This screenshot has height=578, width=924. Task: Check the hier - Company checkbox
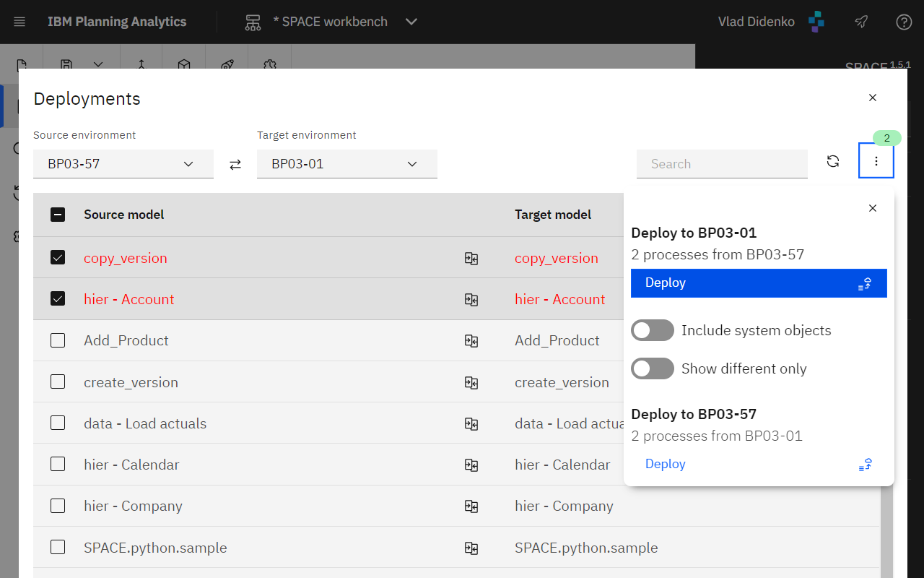coord(58,506)
